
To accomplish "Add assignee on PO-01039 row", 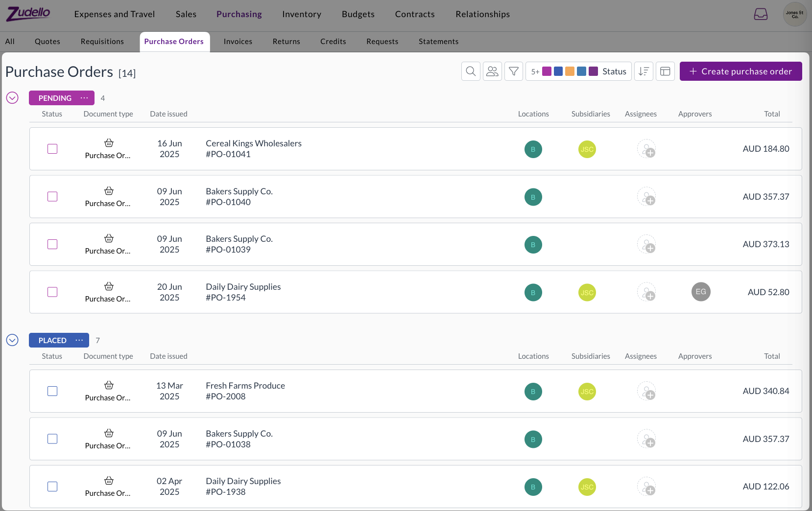I will click(x=646, y=244).
